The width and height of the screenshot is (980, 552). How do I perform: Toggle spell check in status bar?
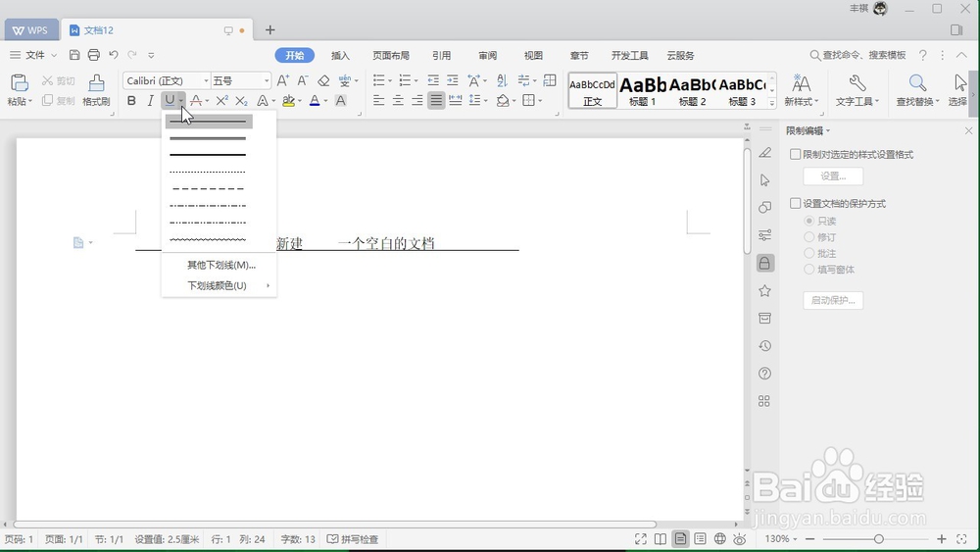coord(353,539)
